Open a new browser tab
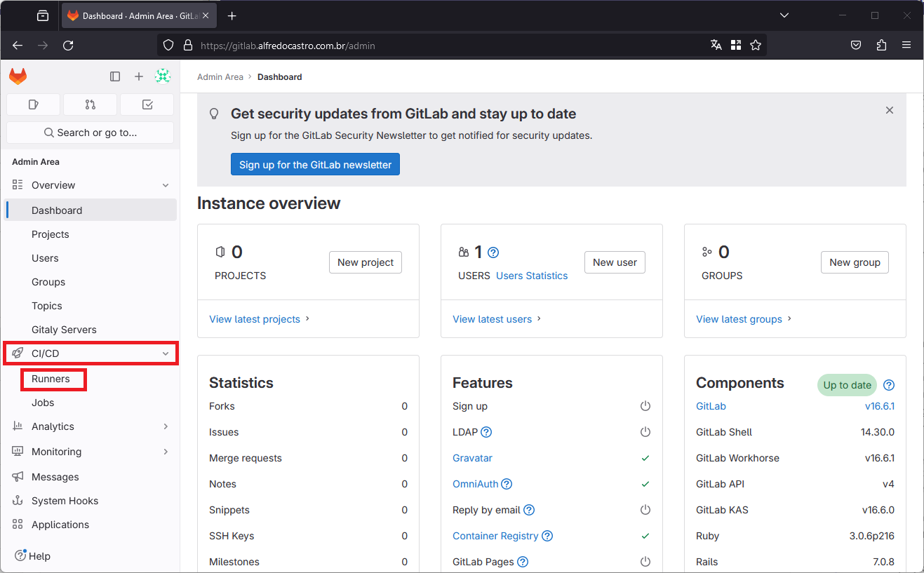This screenshot has height=573, width=924. tap(232, 15)
